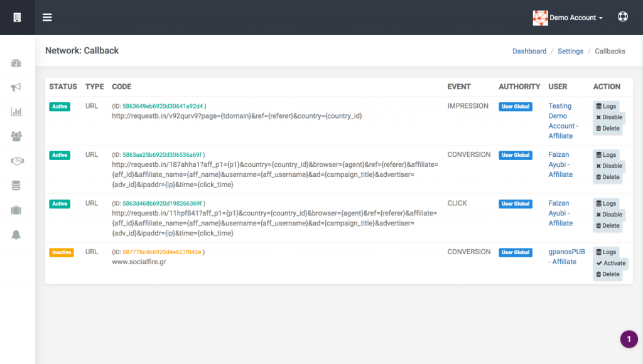Go to Dashboard breadcrumb link

coord(529,51)
